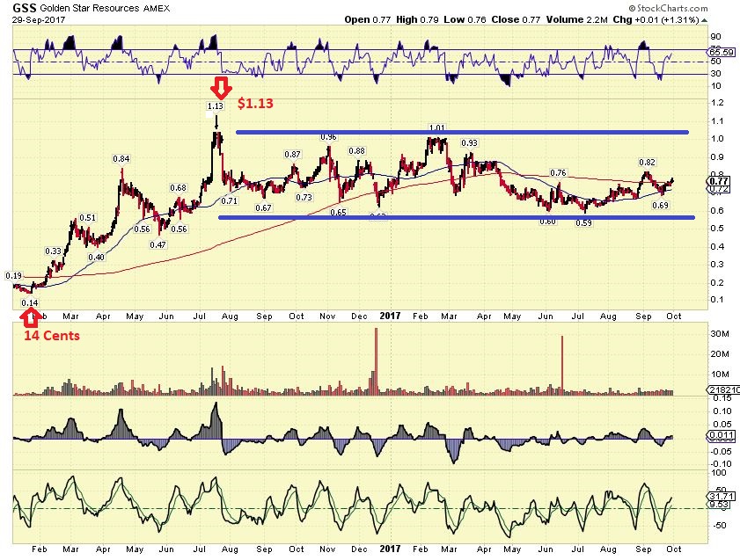Click the 0.47 price label
The height and width of the screenshot is (560, 740).
(x=158, y=245)
